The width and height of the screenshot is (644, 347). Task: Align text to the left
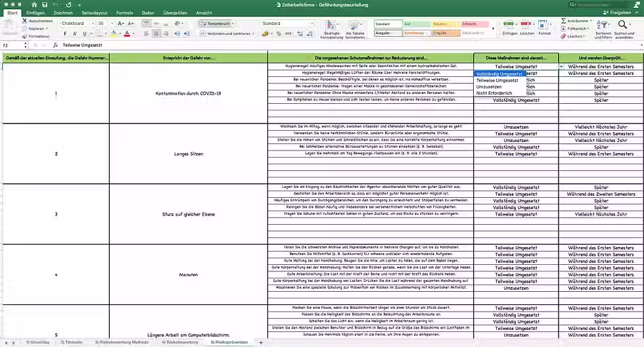pos(146,34)
